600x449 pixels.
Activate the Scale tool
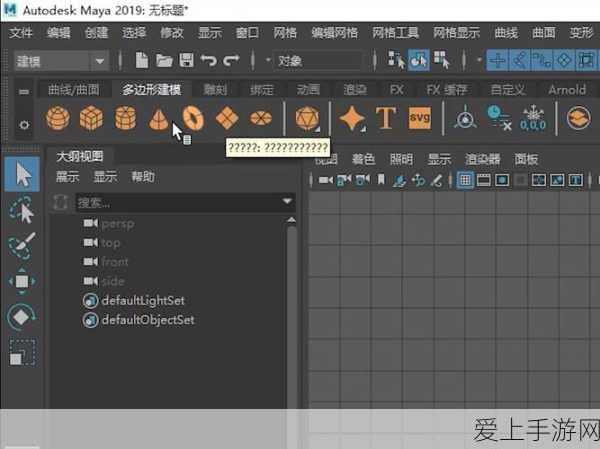point(22,352)
